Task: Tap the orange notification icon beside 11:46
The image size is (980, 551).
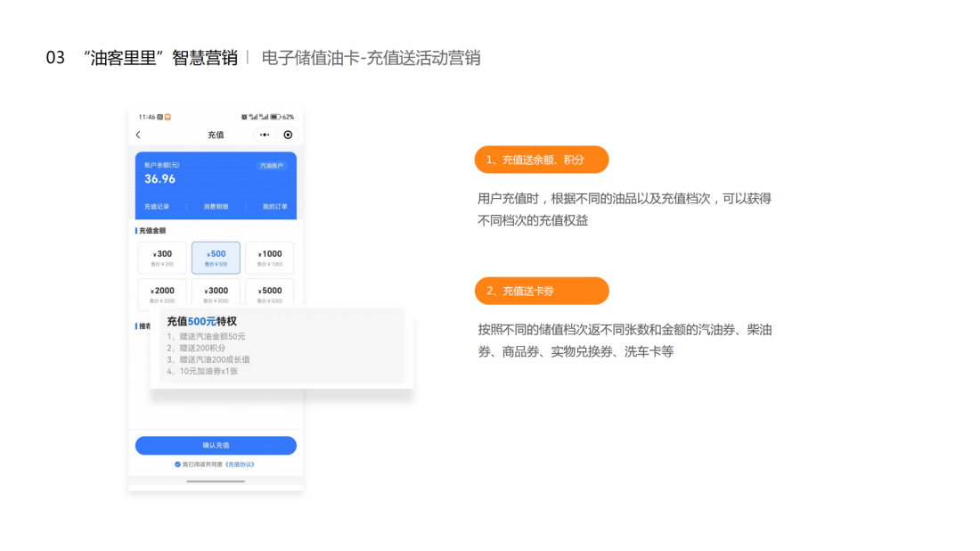Action: point(167,117)
